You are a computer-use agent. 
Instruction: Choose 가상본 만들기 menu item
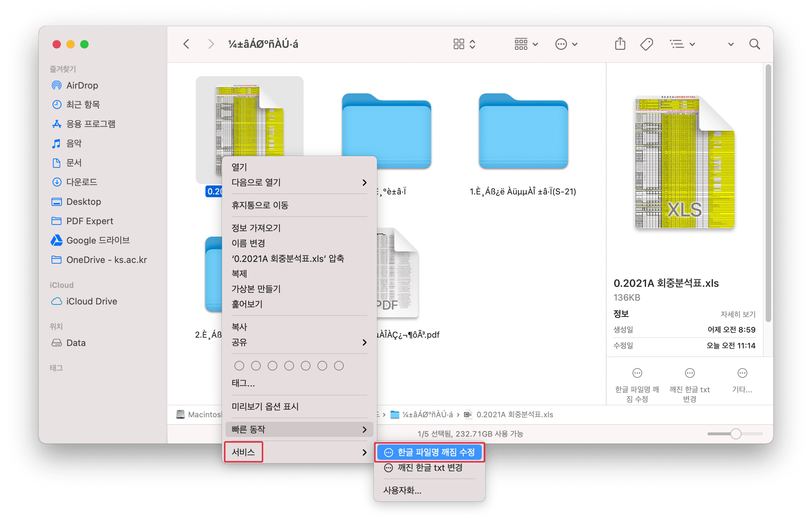pos(299,289)
